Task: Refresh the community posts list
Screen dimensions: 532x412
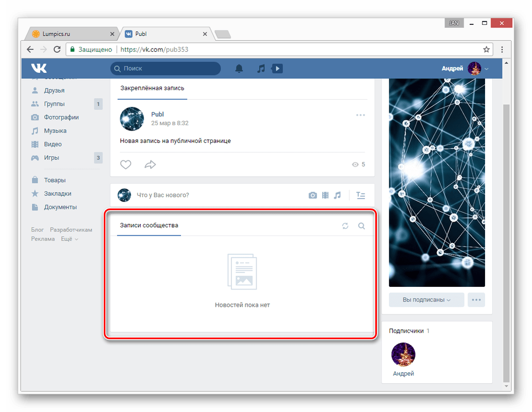Action: point(345,226)
